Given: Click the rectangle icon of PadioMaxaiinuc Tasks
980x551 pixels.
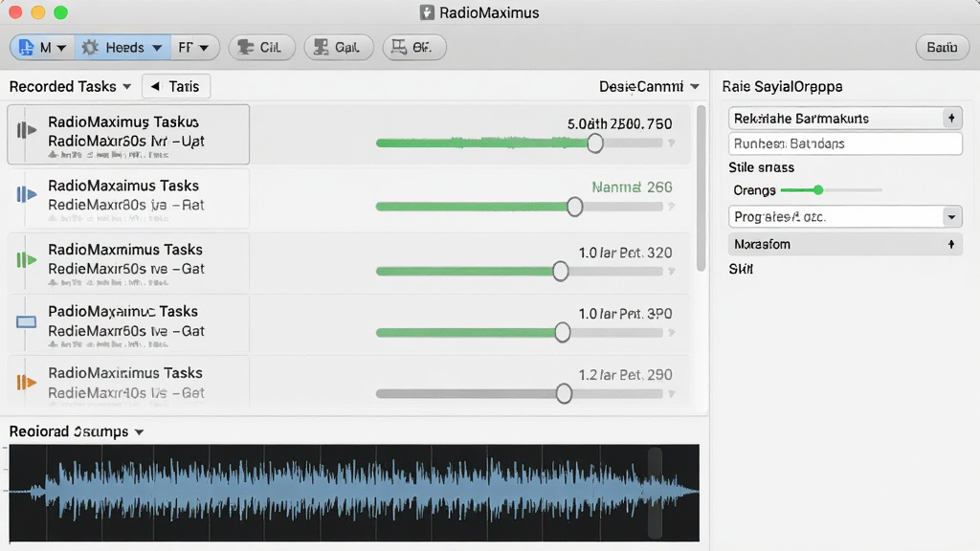Looking at the screenshot, I should tap(26, 321).
